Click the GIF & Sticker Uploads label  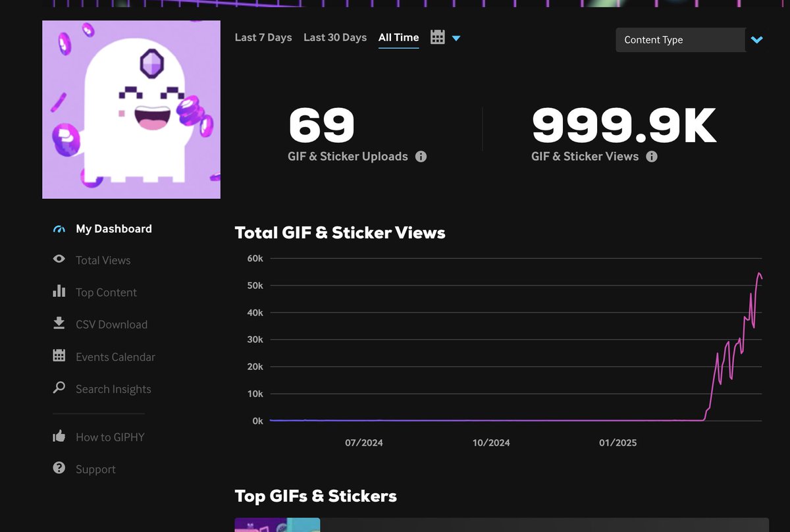click(x=348, y=157)
